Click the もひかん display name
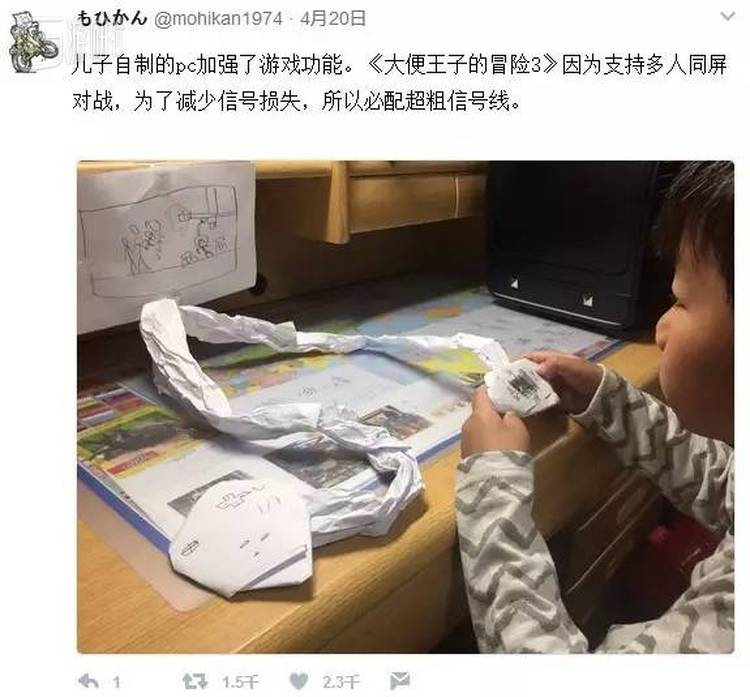 click(x=112, y=18)
